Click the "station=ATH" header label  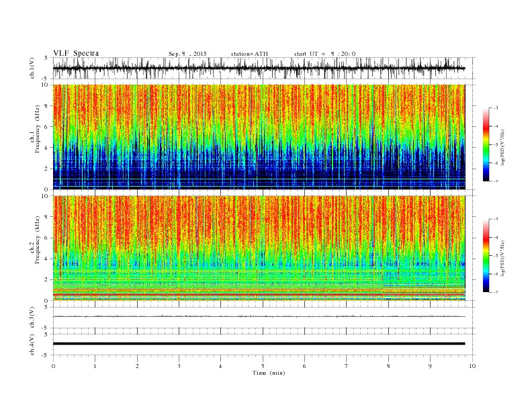click(249, 54)
